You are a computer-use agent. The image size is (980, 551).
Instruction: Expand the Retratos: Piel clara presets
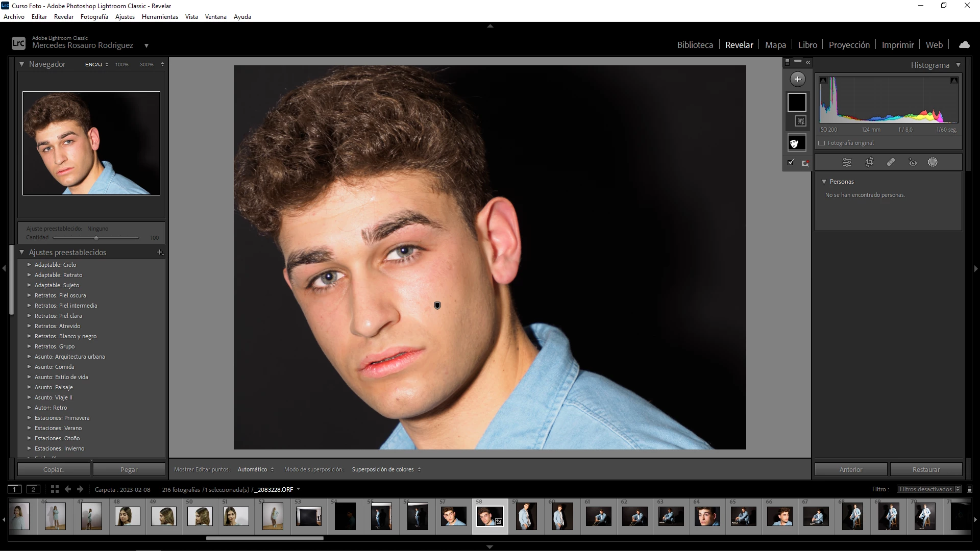29,316
